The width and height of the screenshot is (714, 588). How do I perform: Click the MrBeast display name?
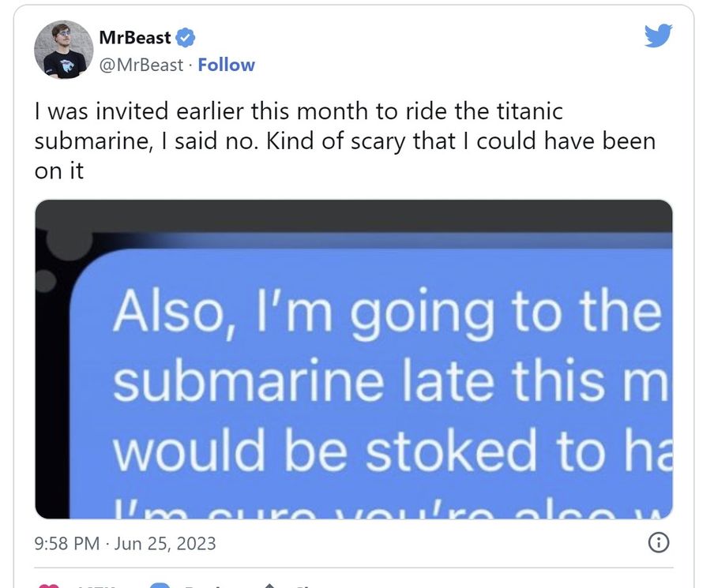point(135,37)
